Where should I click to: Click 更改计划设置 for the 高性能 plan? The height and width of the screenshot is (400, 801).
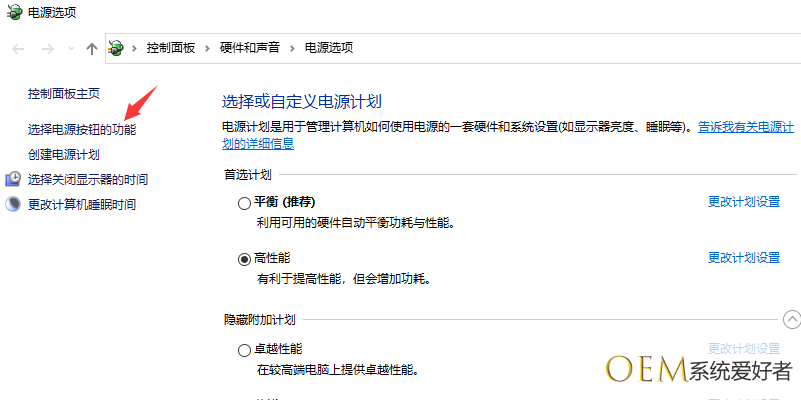click(x=744, y=258)
